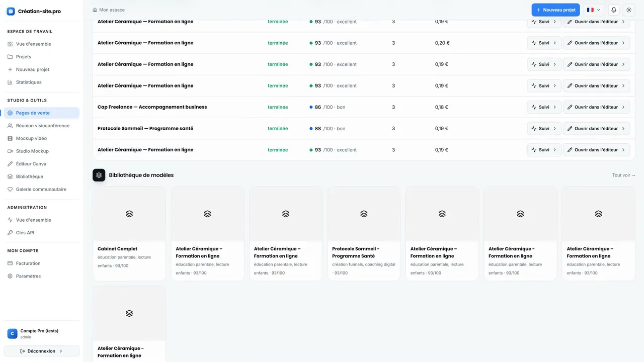
Task: Click the 86 /100 · bon score
Action: click(328, 107)
